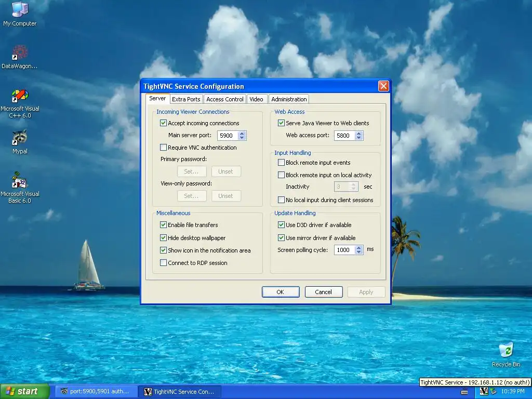532x399 pixels.
Task: Click the Incoming Viewer Connections group label
Action: pyautogui.click(x=193, y=112)
